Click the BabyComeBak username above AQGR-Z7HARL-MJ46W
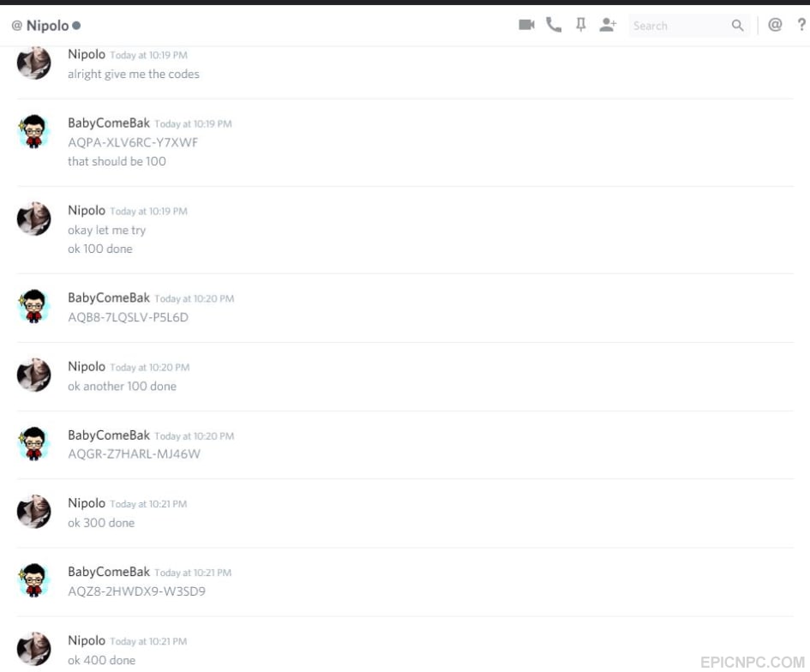 point(109,435)
